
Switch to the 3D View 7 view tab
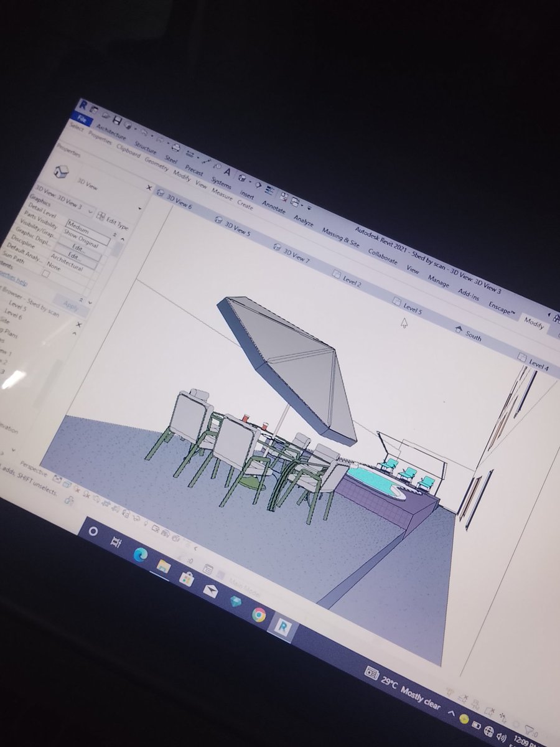click(x=291, y=253)
